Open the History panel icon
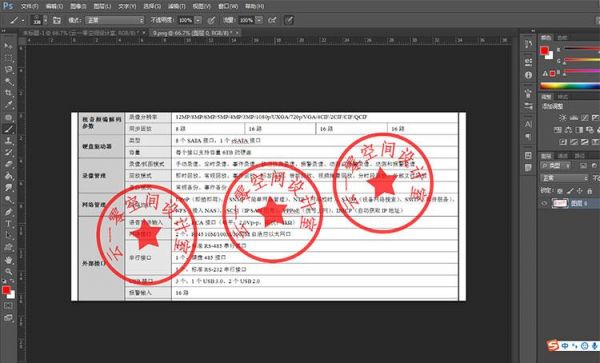This screenshot has height=363, width=600. 528,44
